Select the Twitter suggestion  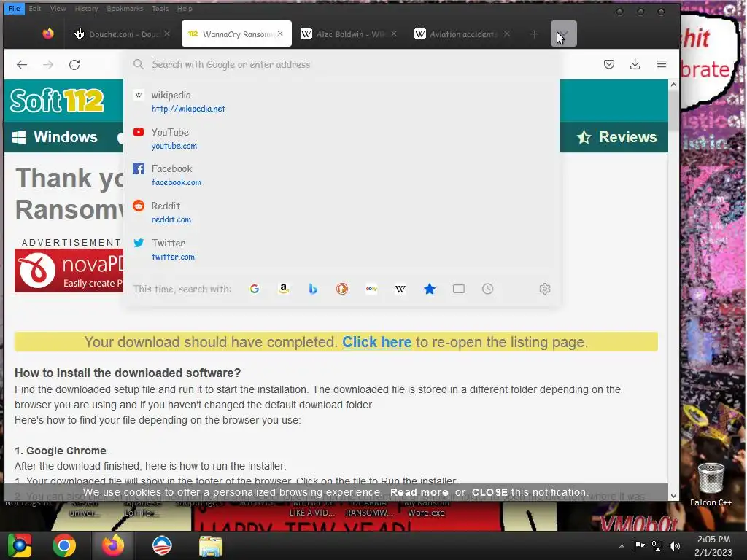tap(342, 249)
